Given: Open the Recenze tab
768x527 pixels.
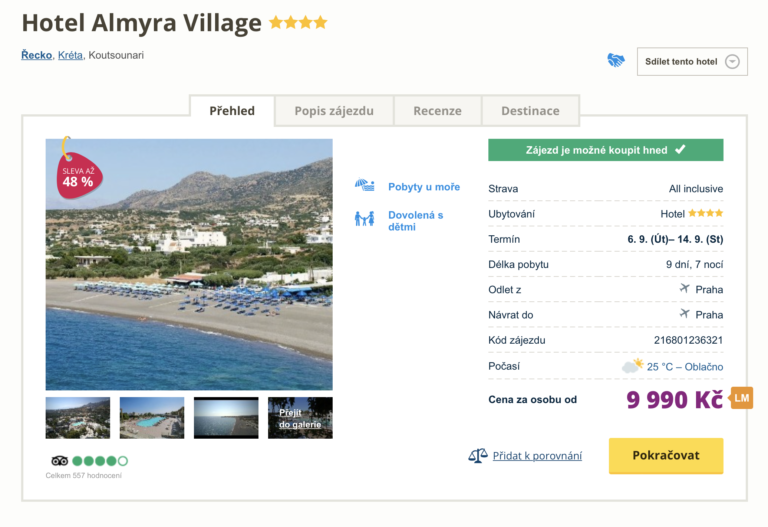Looking at the screenshot, I should point(437,111).
